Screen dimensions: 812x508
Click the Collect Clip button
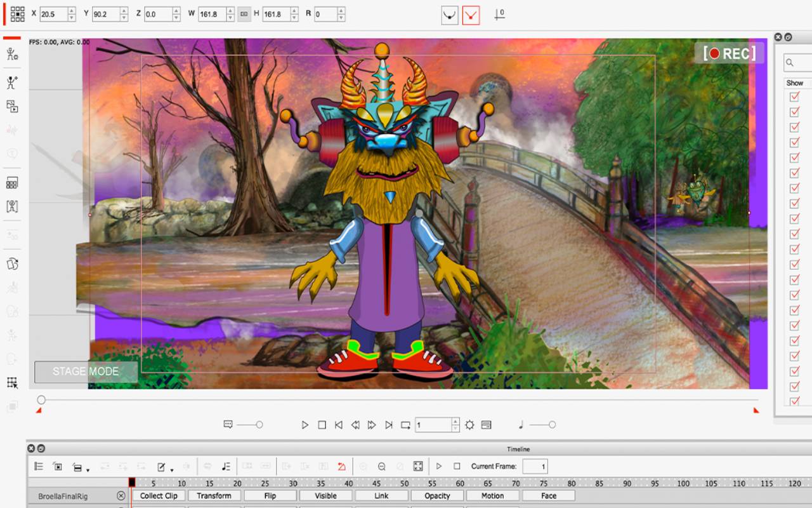159,496
